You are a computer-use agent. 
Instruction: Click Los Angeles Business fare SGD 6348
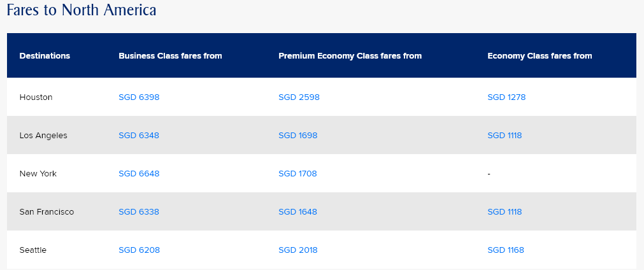click(139, 136)
